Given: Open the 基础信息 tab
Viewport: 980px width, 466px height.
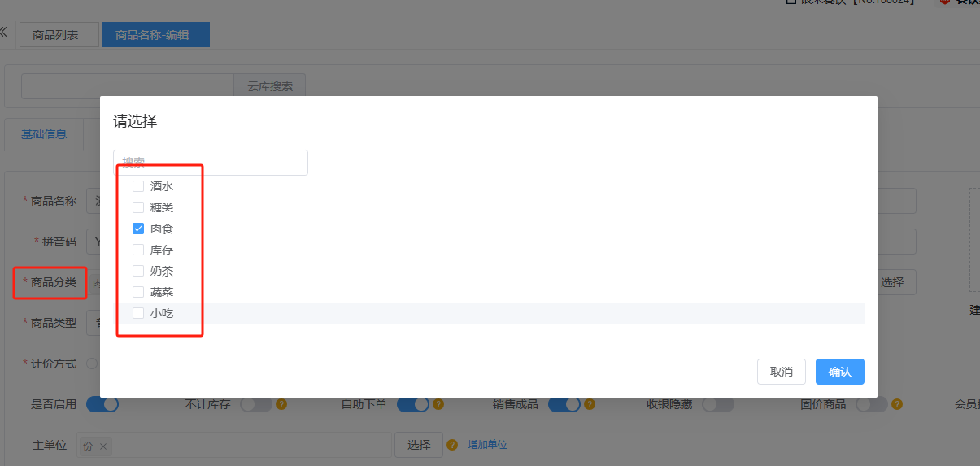Looking at the screenshot, I should pyautogui.click(x=44, y=134).
